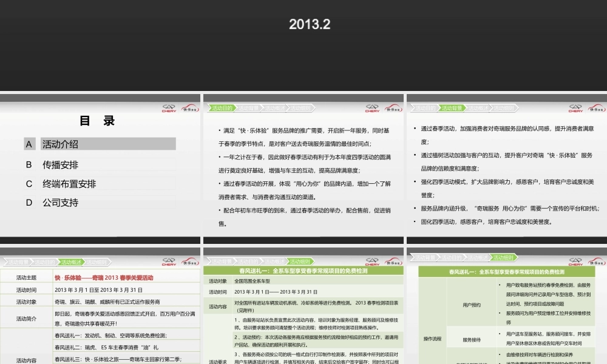Viewport: 607px width, 364px height.
Task: Click red title 快·乐体验——奇瑞2013春季关爱活动
Action: point(104,278)
